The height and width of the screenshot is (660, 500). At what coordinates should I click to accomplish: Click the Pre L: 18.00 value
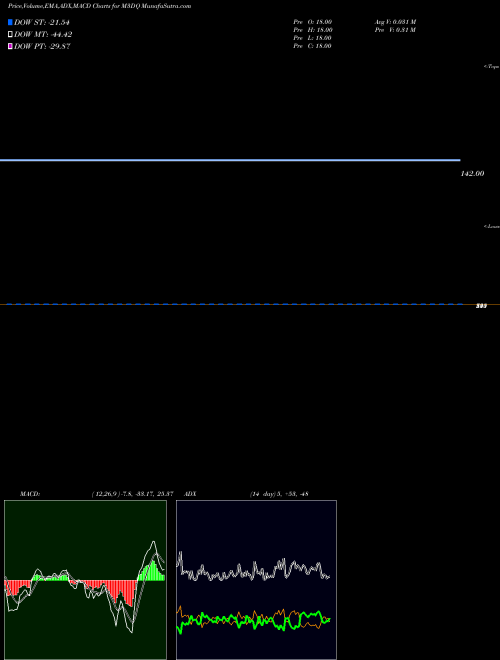(312, 38)
